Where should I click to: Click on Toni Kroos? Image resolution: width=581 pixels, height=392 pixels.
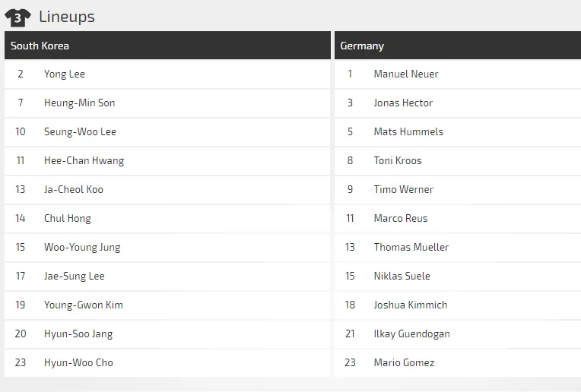tap(398, 160)
